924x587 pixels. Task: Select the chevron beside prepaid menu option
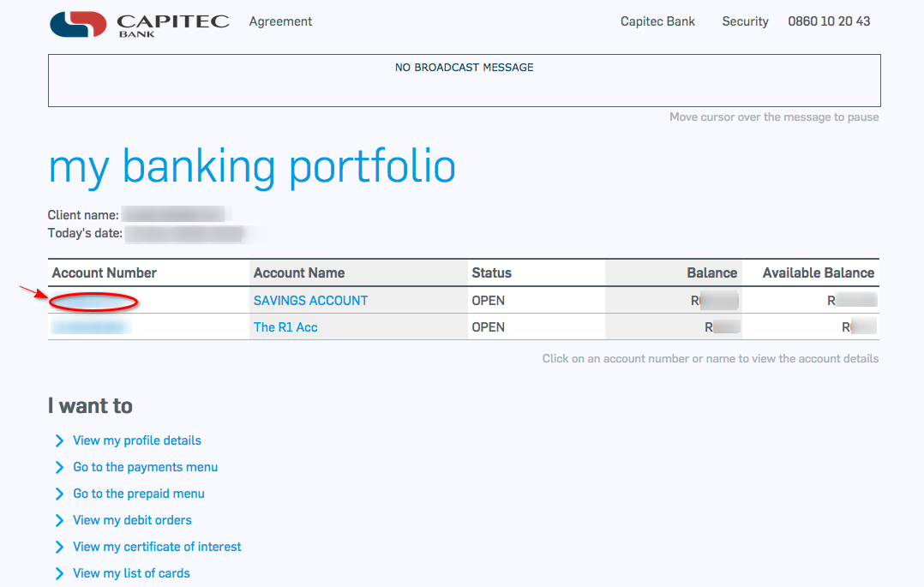[x=58, y=494]
